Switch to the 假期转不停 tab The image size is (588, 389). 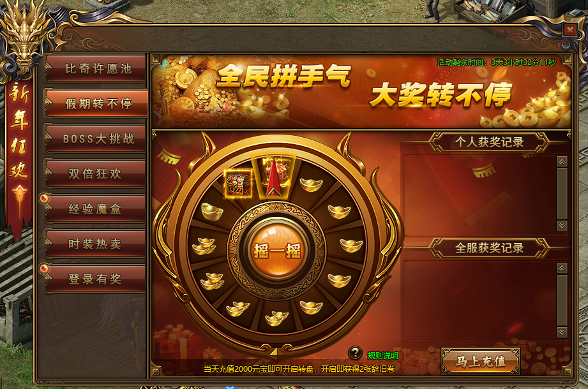pyautogui.click(x=96, y=103)
